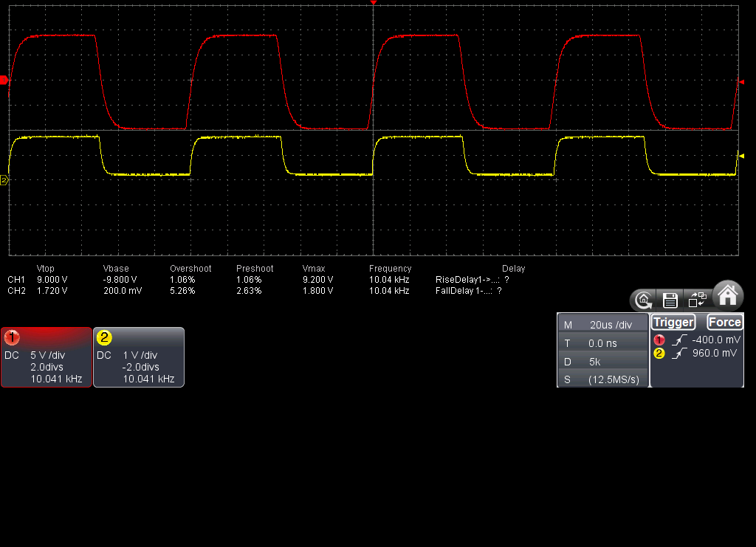Click the red channel 1 trigger indicator
Viewport: 756px width, 547px height.
click(x=659, y=340)
